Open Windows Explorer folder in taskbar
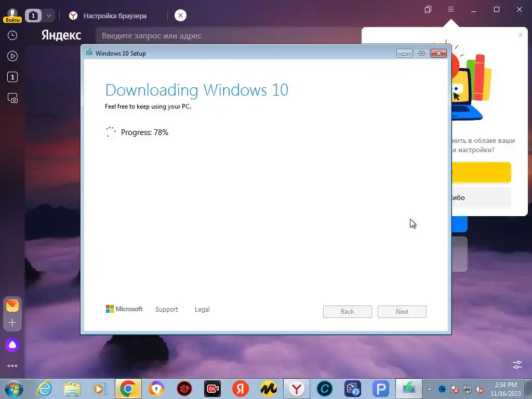This screenshot has width=532, height=399. coord(72,389)
